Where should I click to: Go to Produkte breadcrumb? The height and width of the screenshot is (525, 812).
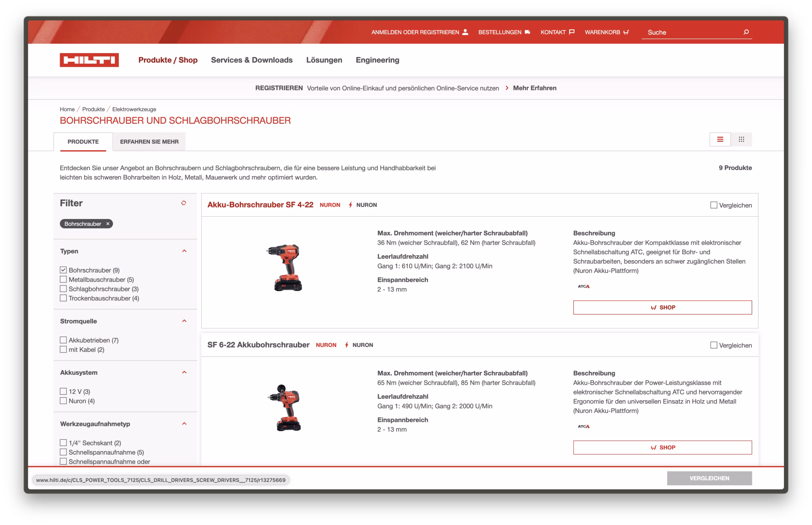[93, 109]
